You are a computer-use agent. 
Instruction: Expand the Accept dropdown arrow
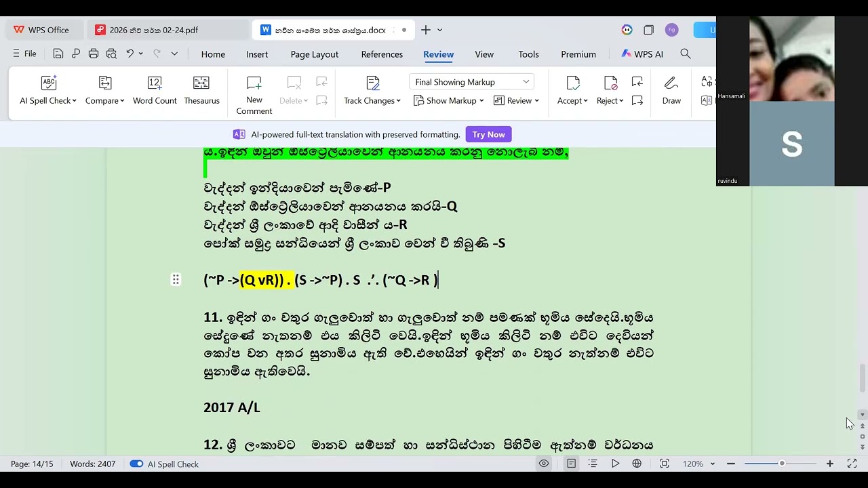click(x=585, y=101)
